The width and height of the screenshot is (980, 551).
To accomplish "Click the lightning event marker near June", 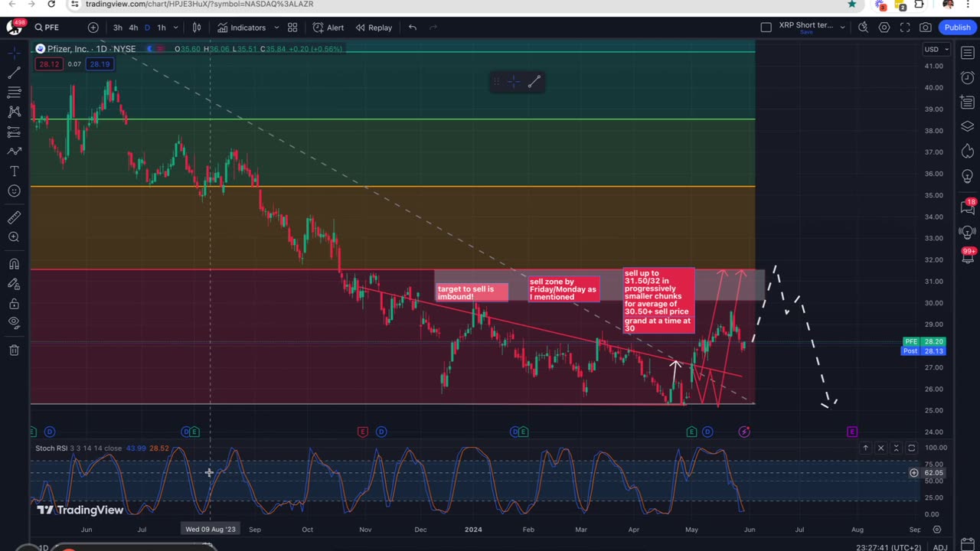I will 744,432.
